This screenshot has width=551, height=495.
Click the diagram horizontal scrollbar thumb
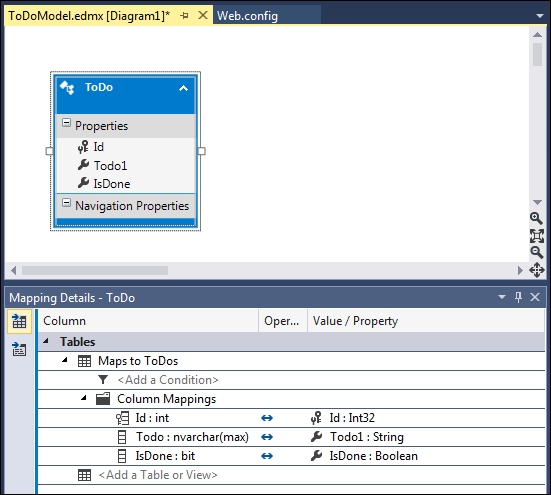95,270
